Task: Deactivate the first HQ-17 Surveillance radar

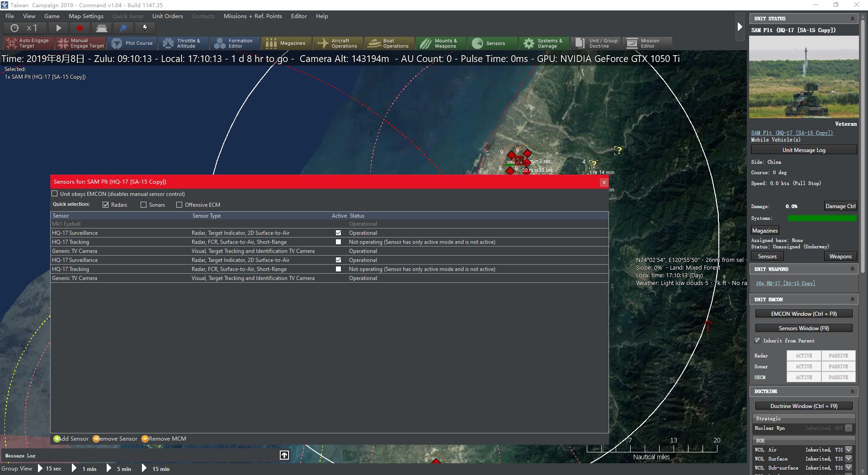Action: (338, 233)
